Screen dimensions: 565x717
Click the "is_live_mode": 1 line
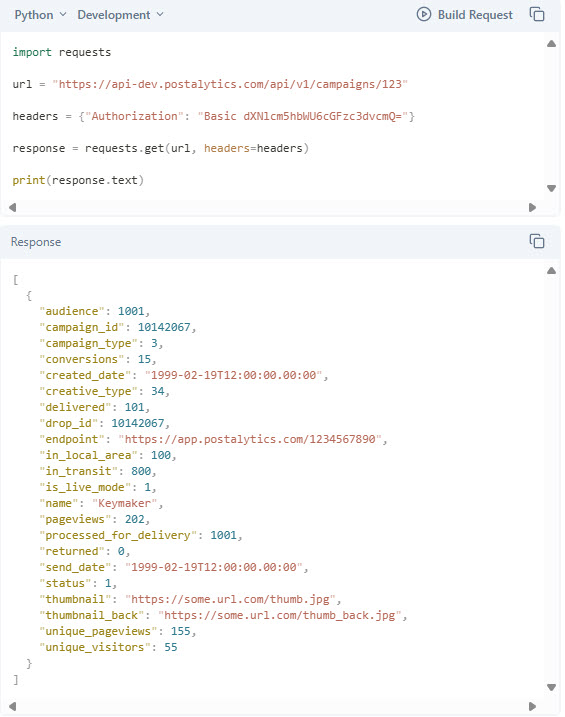click(x=98, y=487)
